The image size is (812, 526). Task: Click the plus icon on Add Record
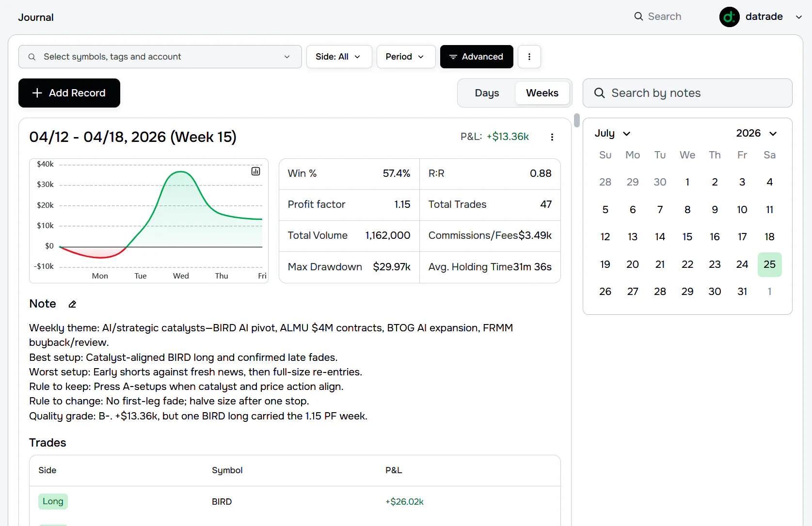pos(37,93)
